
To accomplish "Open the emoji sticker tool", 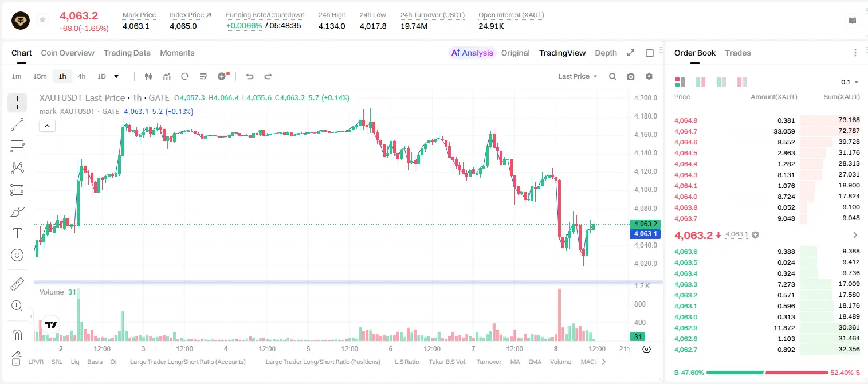I will click(17, 255).
